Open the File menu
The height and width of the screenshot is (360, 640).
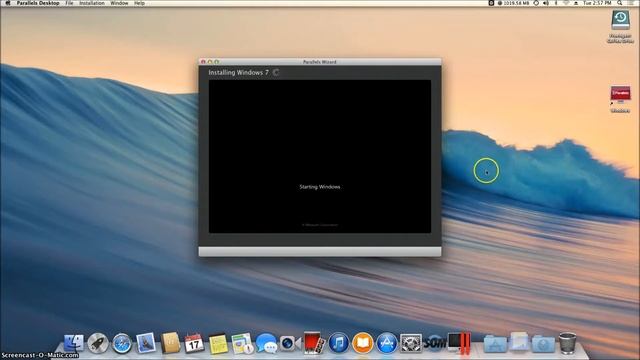(x=69, y=3)
